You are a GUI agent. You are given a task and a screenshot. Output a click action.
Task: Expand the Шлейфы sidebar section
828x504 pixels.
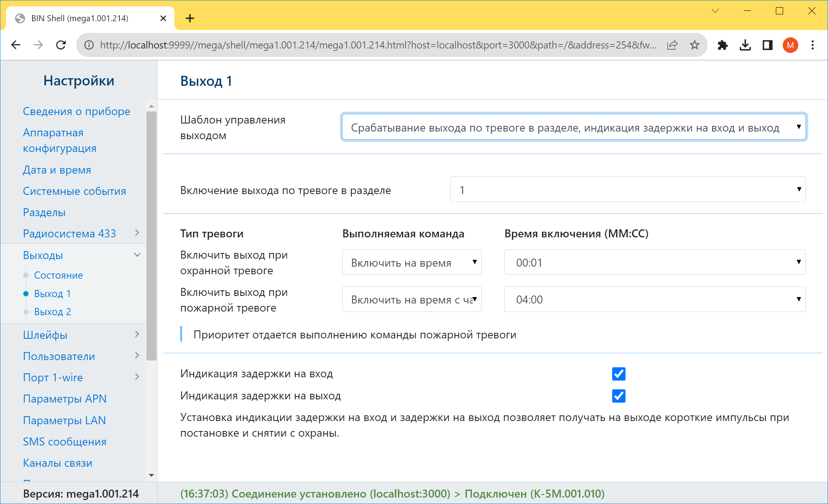tap(81, 334)
